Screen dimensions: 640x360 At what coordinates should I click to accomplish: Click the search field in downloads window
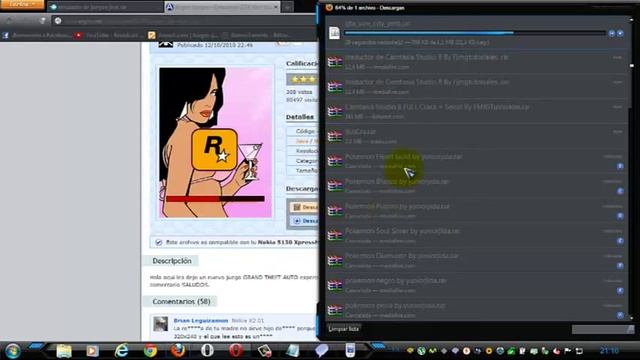pyautogui.click(x=602, y=329)
